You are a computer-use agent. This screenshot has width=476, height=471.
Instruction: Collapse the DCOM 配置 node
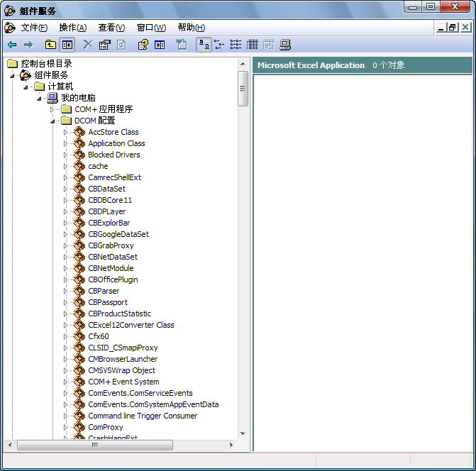(52, 121)
